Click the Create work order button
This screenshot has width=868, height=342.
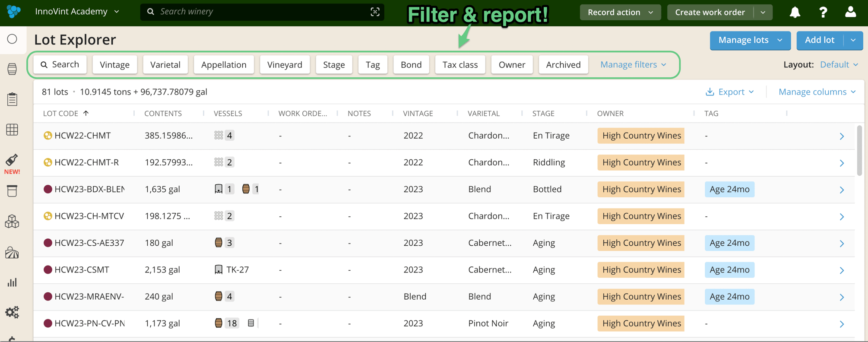[710, 12]
